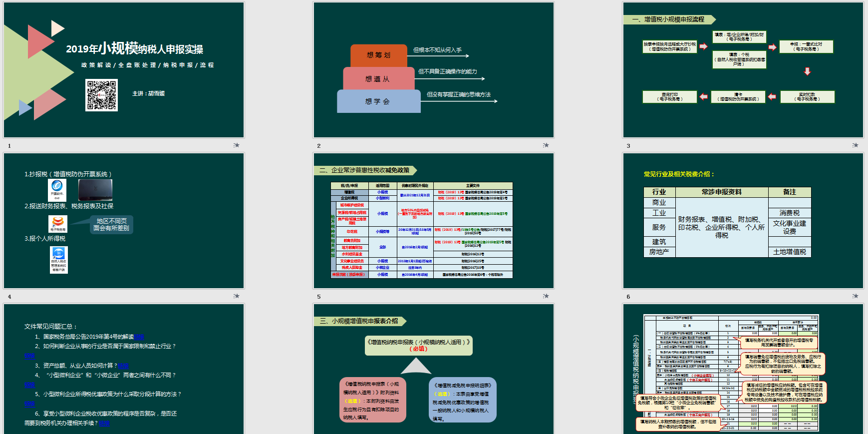Click the pink 想遵从 block in slide 2
Viewport: 868px width, 434px height.
[378, 79]
